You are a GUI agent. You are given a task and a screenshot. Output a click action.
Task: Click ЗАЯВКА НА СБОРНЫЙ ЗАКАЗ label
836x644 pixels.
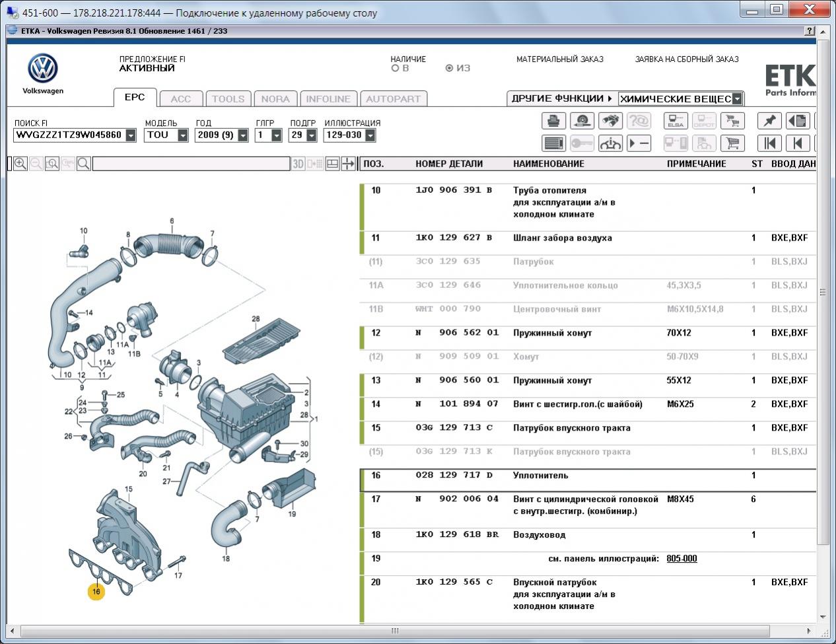pos(687,59)
